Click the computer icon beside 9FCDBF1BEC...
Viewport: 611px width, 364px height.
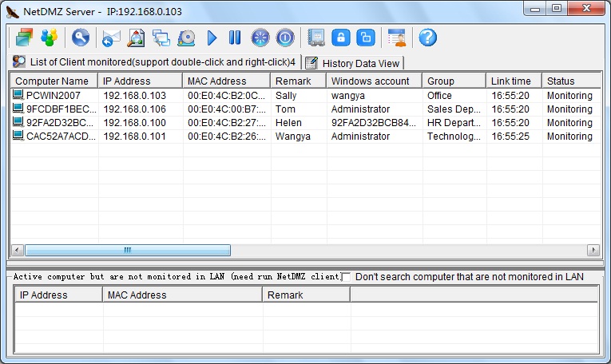pyautogui.click(x=18, y=109)
